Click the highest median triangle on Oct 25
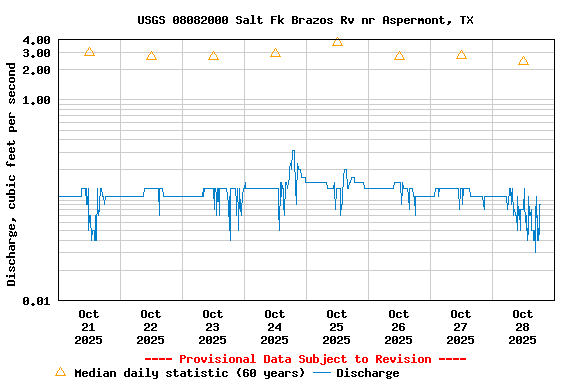Viewport: 576px width, 384px height. tap(338, 42)
